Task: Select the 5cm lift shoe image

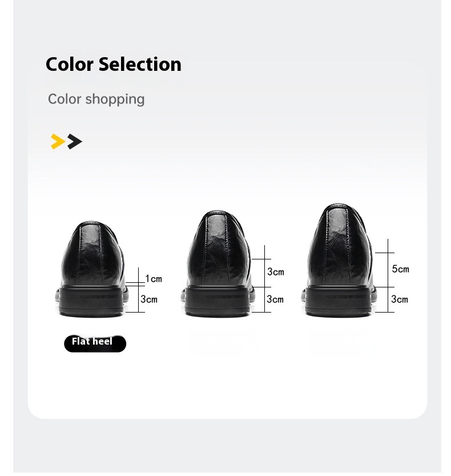Action: click(339, 261)
